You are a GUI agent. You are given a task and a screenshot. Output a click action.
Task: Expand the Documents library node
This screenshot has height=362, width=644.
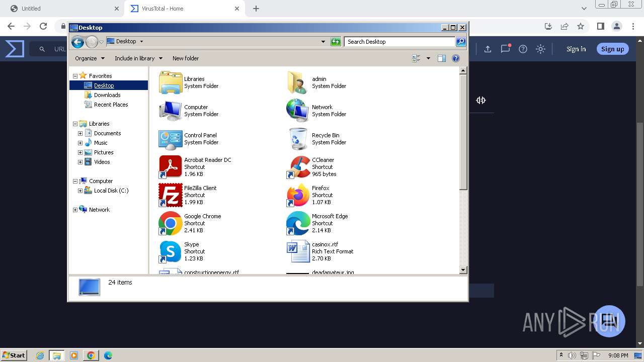pos(80,133)
